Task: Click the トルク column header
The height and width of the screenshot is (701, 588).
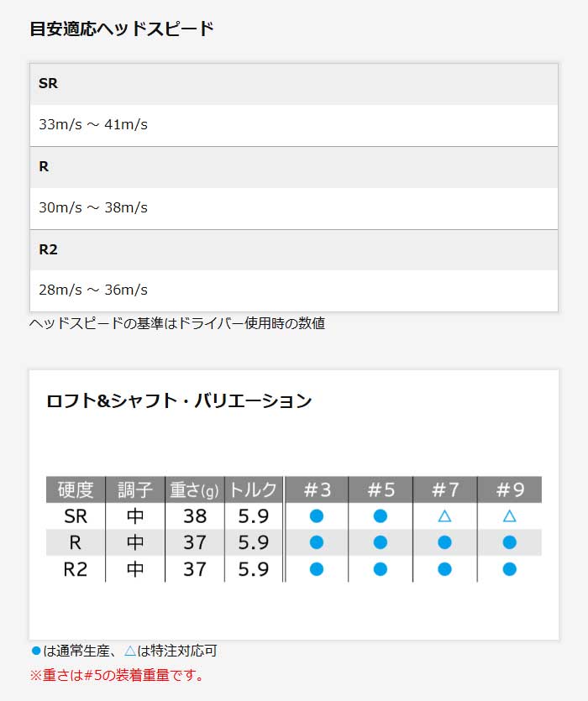Action: (253, 489)
